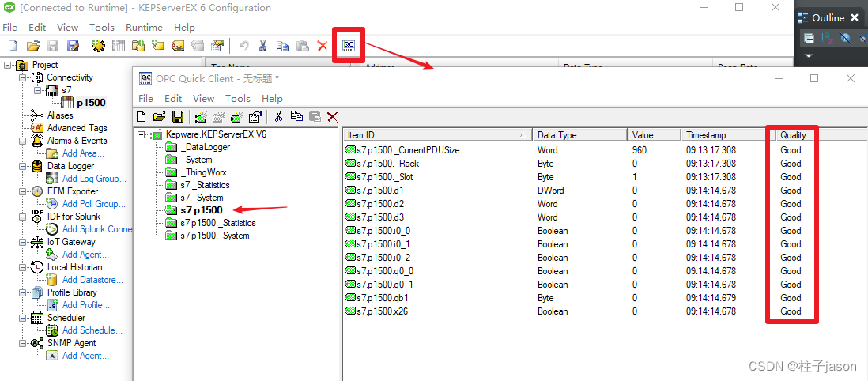Click Add Agent... under IoT Gateway
This screenshot has width=868, height=381.
85,255
